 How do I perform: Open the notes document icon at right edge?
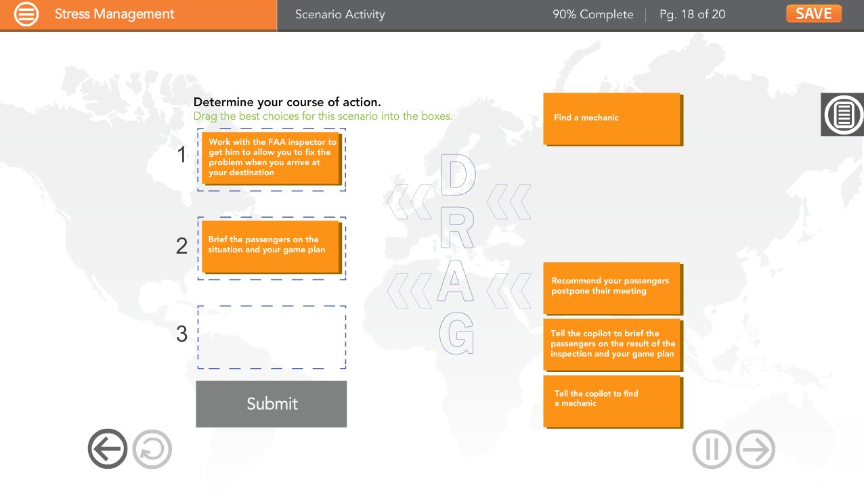coord(843,114)
